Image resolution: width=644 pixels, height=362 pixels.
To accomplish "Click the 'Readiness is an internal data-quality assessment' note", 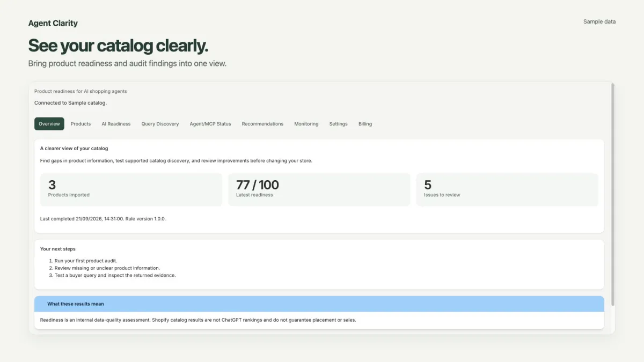I will coord(198,320).
